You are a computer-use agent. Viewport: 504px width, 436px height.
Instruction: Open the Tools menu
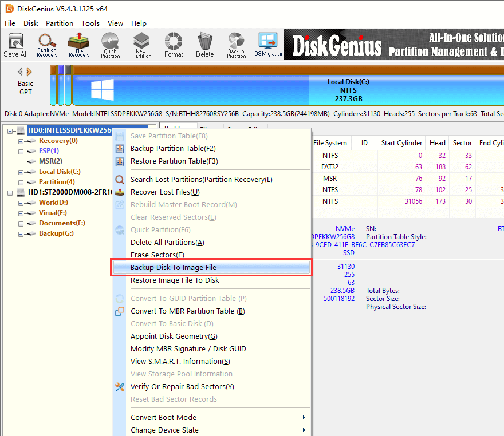90,23
